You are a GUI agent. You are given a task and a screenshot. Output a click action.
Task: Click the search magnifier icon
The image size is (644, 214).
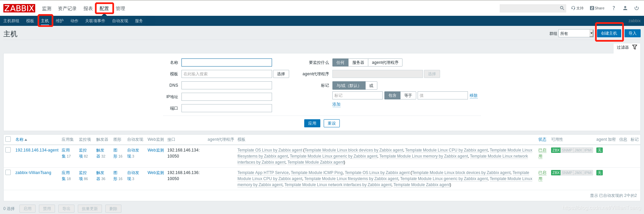(562, 8)
